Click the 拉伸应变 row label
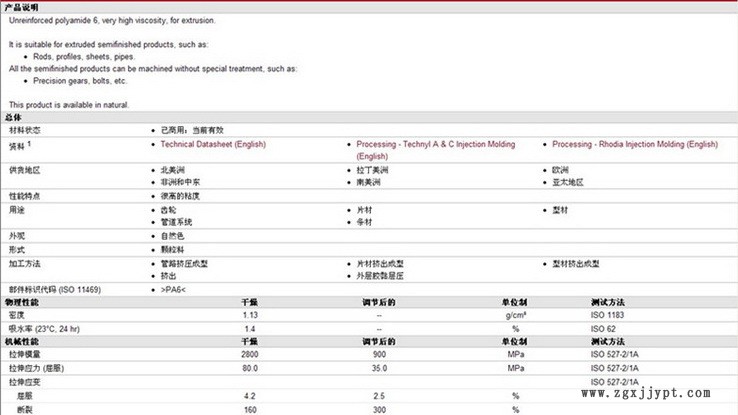 click(x=24, y=382)
